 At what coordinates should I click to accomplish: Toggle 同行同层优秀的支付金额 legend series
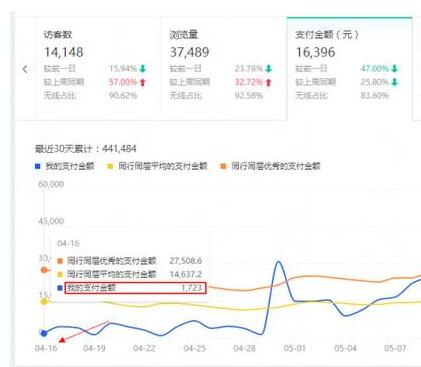coord(270,166)
